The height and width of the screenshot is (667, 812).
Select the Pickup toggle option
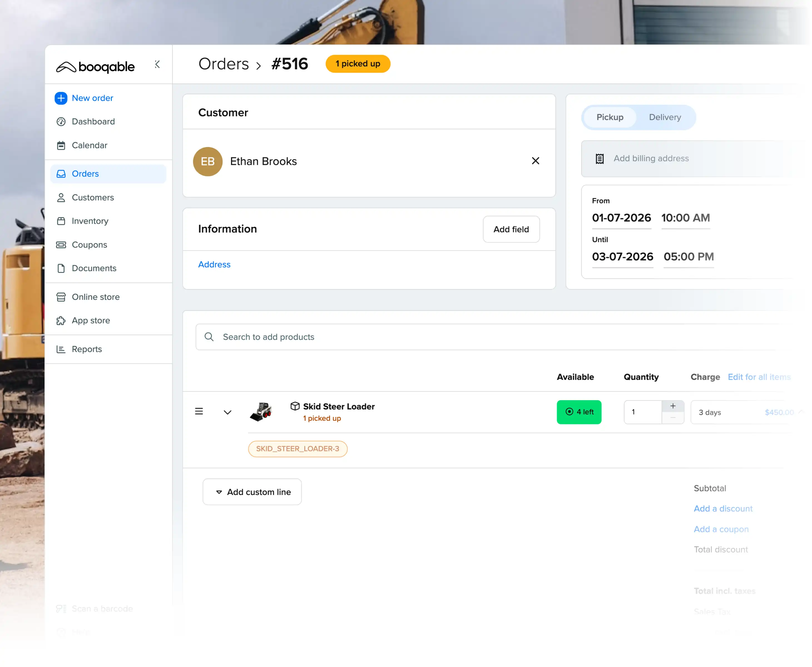coord(610,118)
